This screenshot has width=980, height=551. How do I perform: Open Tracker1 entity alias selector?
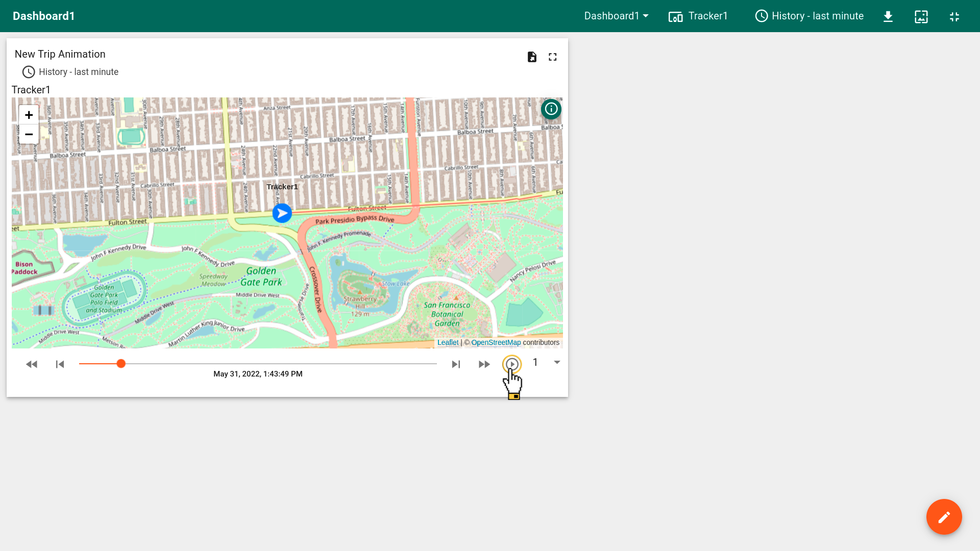(698, 16)
